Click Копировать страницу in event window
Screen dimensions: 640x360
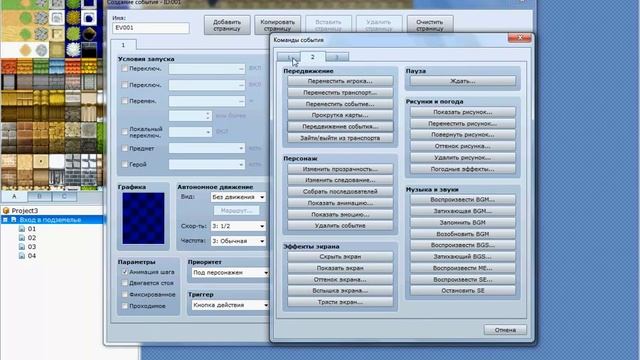pyautogui.click(x=278, y=25)
